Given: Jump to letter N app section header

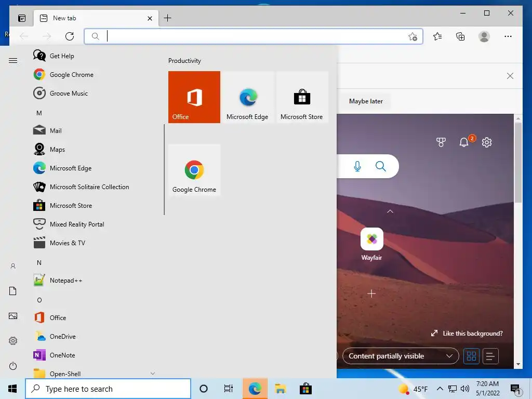Looking at the screenshot, I should pyautogui.click(x=39, y=262).
